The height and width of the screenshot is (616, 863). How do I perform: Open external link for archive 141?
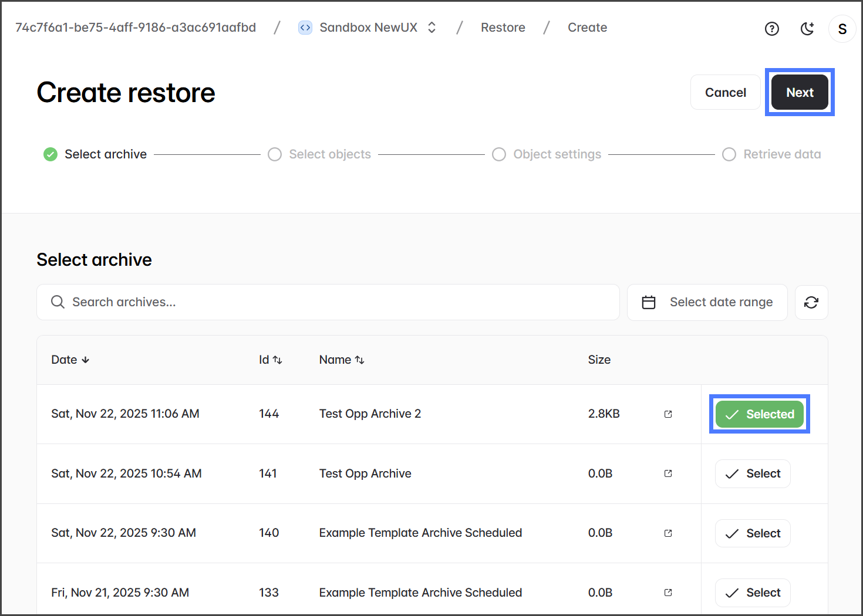point(668,473)
